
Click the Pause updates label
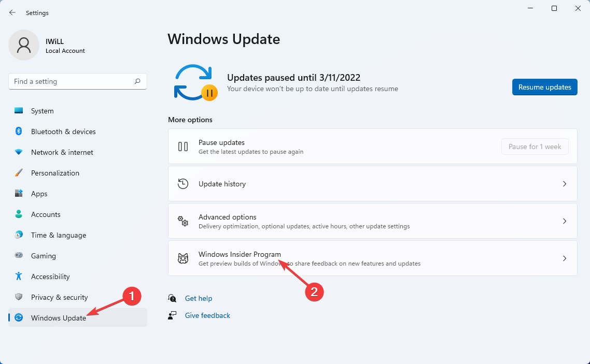pos(221,142)
